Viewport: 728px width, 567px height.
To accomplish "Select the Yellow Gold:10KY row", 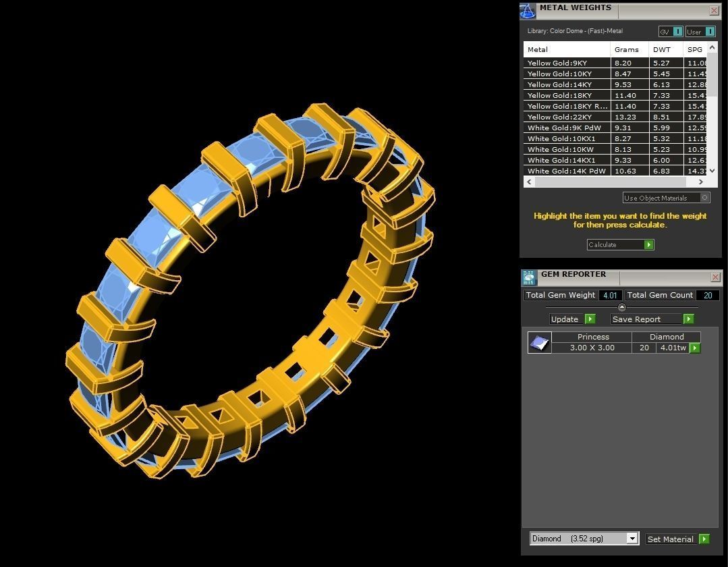I will point(615,74).
